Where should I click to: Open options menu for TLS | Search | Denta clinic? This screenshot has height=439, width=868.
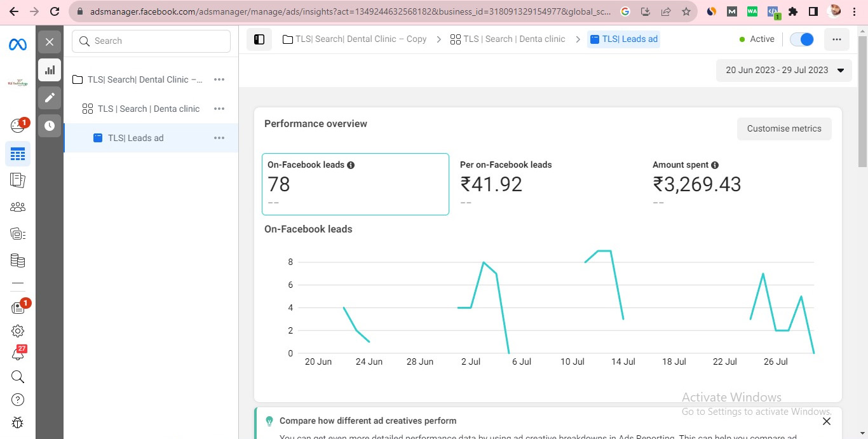click(219, 109)
